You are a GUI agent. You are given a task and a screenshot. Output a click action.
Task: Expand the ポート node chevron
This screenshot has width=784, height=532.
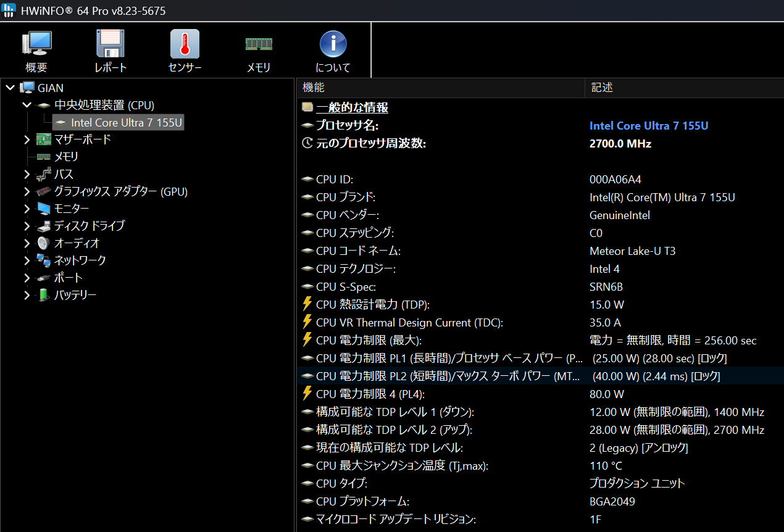[x=27, y=278]
